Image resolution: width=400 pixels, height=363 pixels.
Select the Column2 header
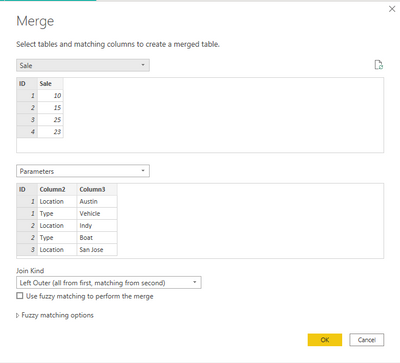[x=57, y=189]
